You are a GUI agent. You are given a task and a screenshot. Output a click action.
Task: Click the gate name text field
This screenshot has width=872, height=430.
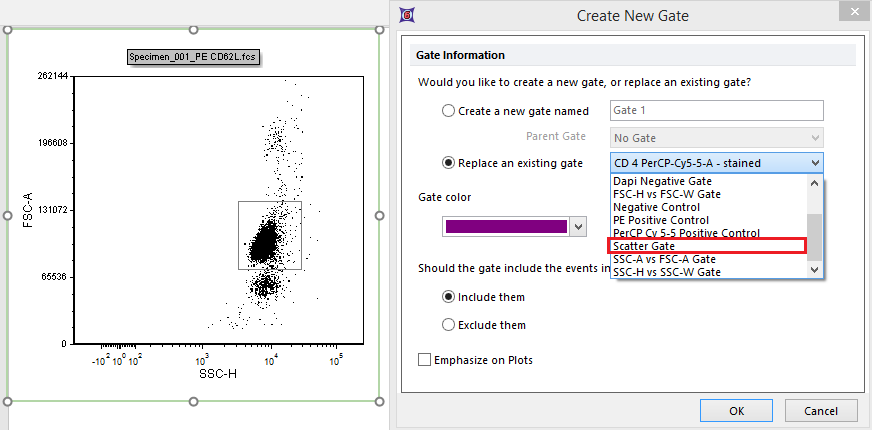tap(716, 111)
